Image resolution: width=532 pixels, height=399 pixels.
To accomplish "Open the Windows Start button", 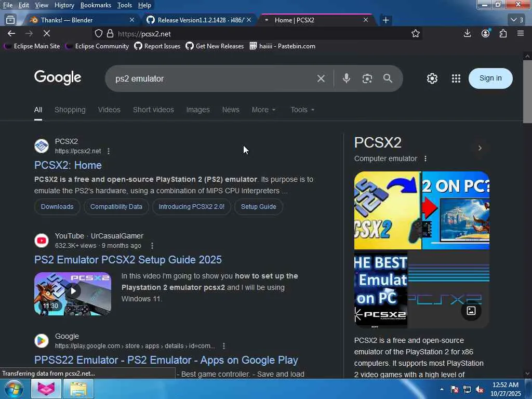I will 13,389.
